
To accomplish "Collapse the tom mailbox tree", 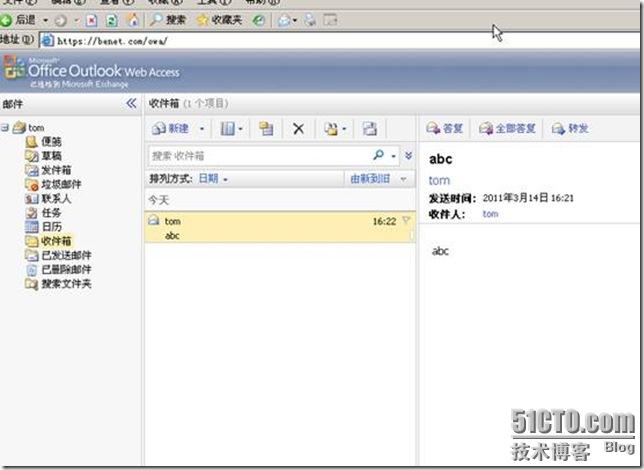I will tap(5, 128).
